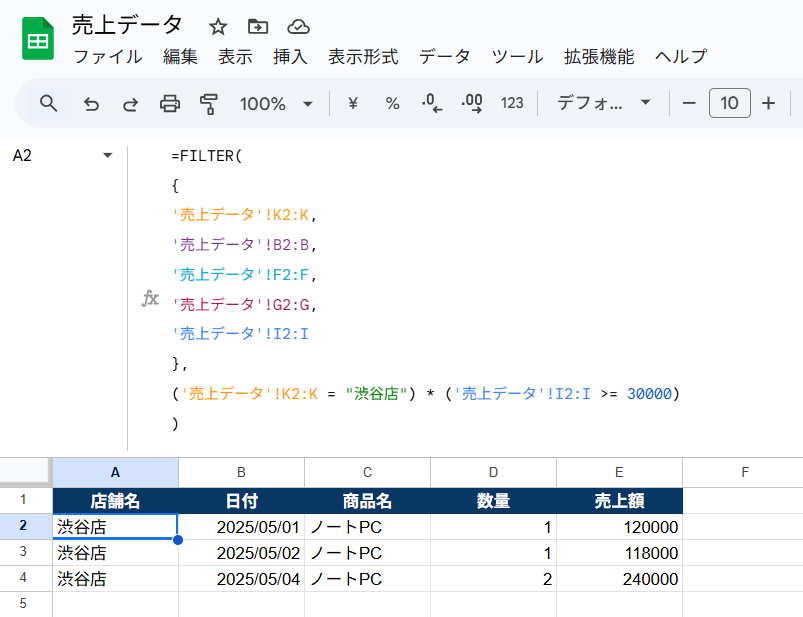Open the 挿入 menu
Image resolution: width=803 pixels, height=617 pixels.
[290, 57]
